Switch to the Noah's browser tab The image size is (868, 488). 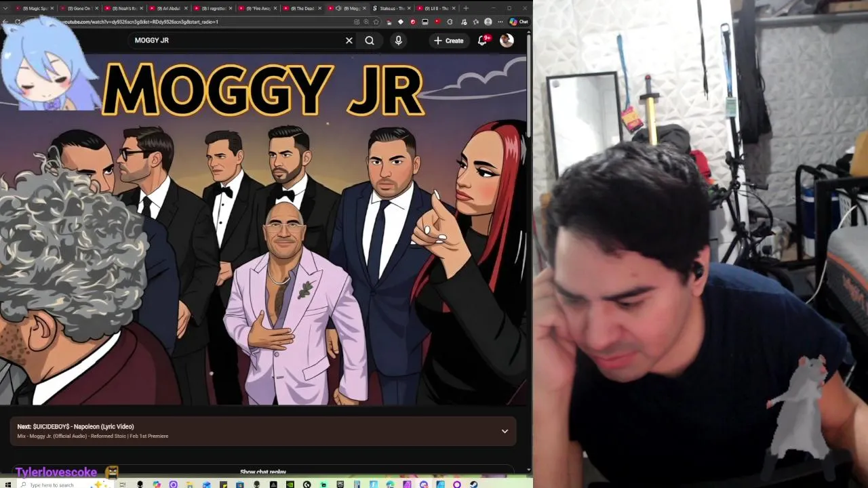point(123,8)
